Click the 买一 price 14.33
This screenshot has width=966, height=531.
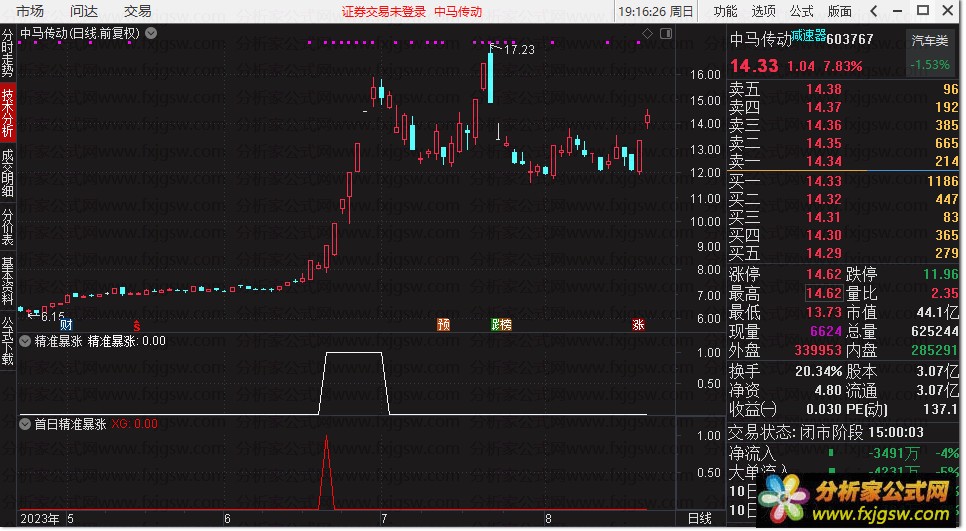[x=824, y=181]
